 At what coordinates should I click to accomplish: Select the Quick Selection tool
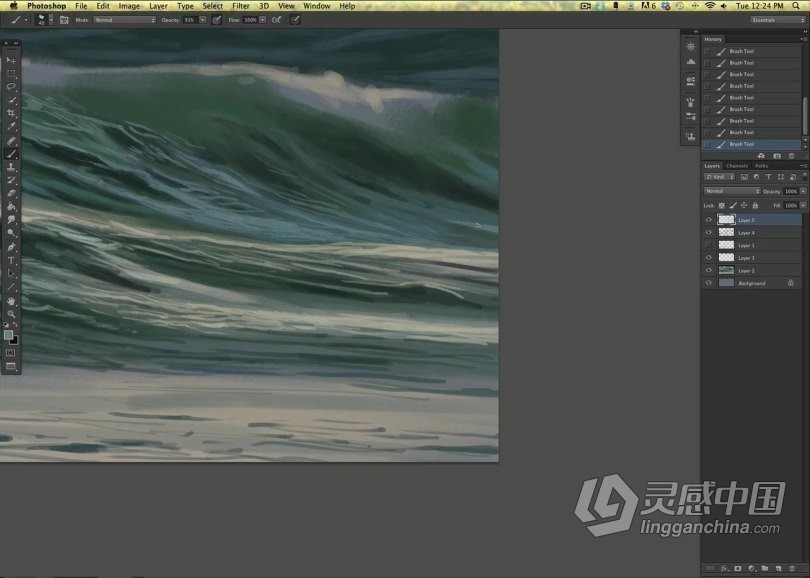click(x=11, y=100)
